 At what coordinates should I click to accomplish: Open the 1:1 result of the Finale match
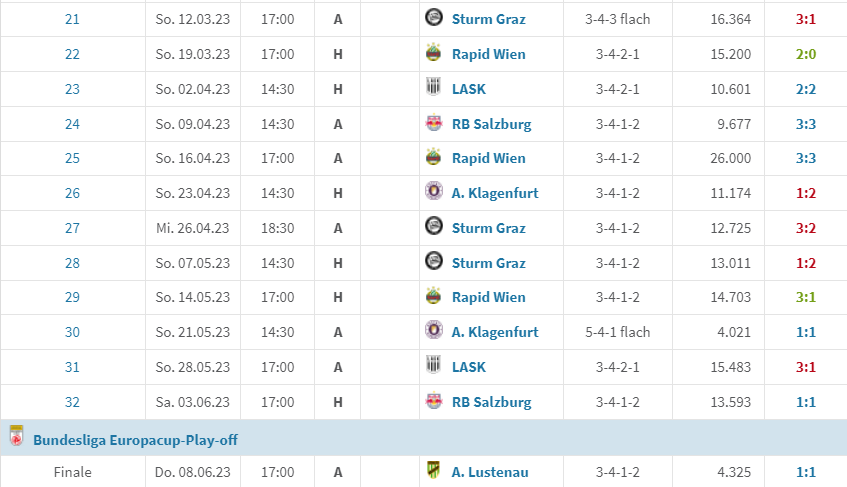805,472
